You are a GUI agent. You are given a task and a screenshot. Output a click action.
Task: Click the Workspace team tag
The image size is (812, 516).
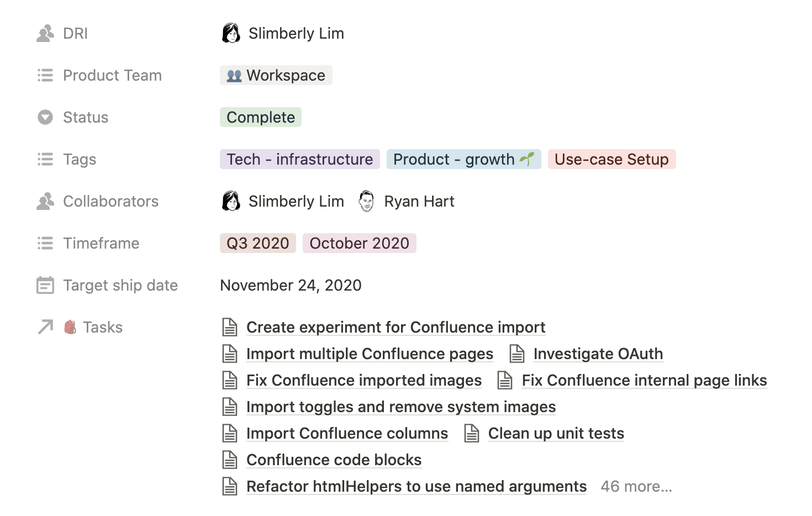(x=276, y=75)
